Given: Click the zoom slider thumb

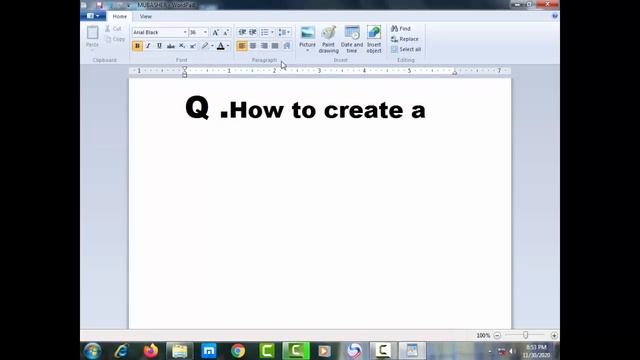Looking at the screenshot, I should [x=526, y=335].
